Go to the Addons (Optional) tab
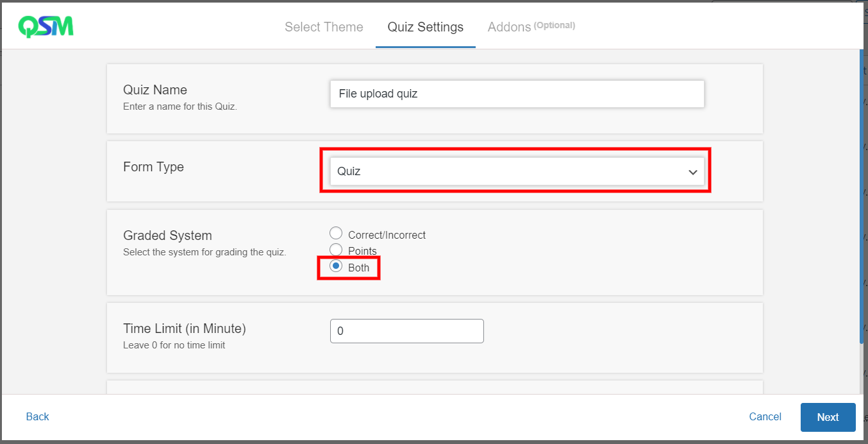 [531, 26]
